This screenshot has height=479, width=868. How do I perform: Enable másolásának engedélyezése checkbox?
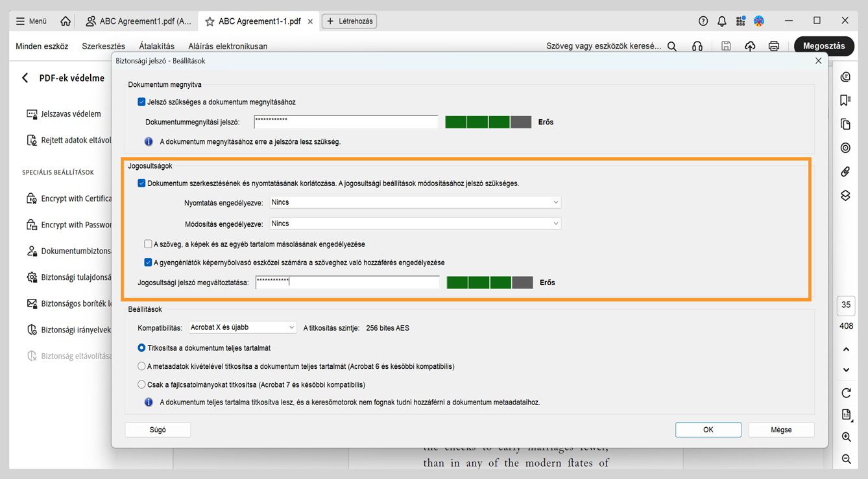coord(148,244)
